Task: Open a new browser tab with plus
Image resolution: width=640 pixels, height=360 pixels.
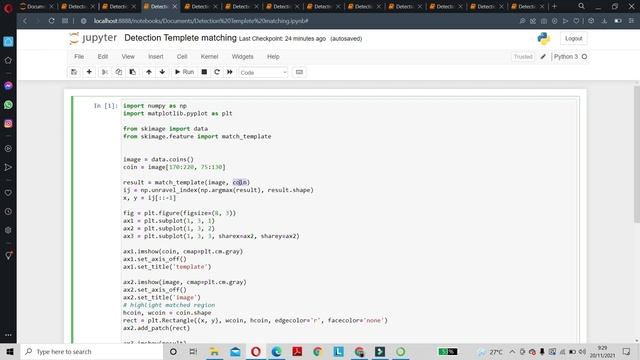Action: [x=554, y=7]
